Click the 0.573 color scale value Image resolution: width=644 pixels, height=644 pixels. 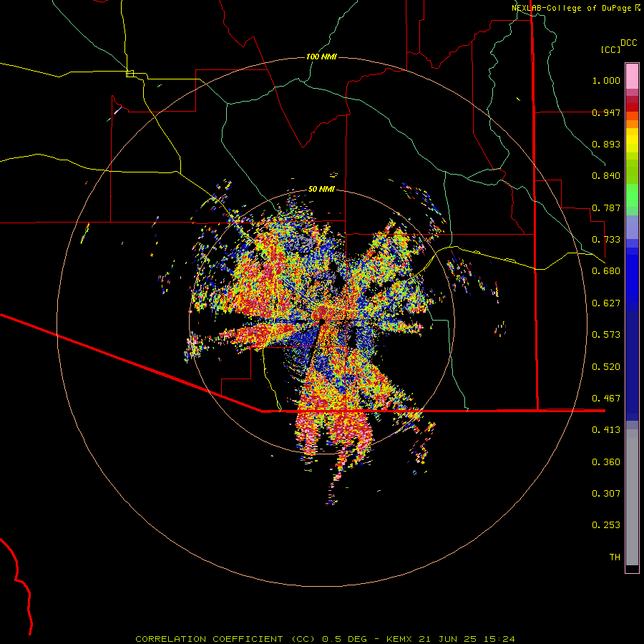[x=606, y=335]
